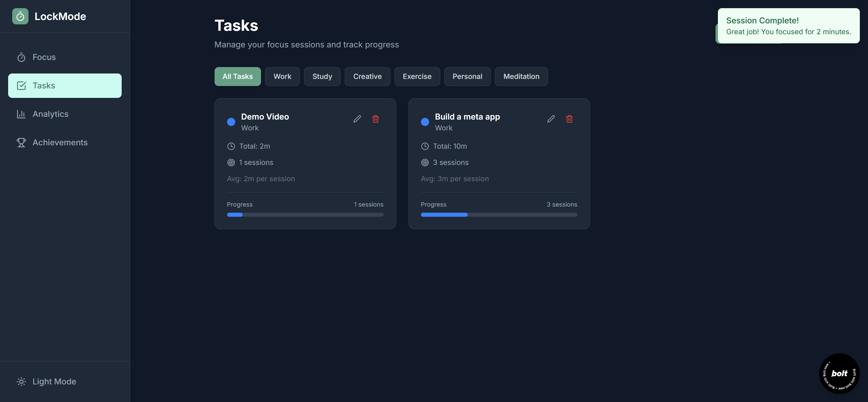Show only Creative tasks

coord(367,77)
